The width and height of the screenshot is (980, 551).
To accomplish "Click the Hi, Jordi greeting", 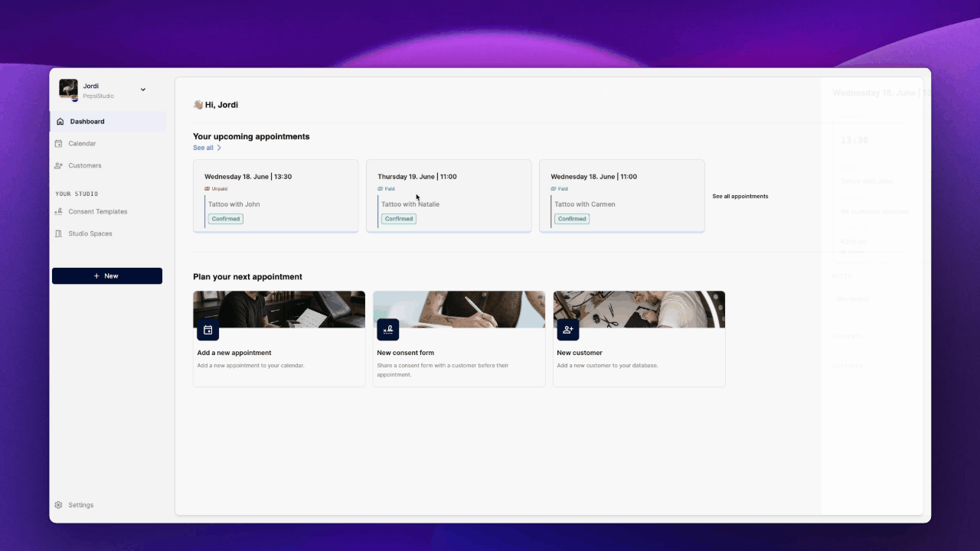I will click(221, 105).
